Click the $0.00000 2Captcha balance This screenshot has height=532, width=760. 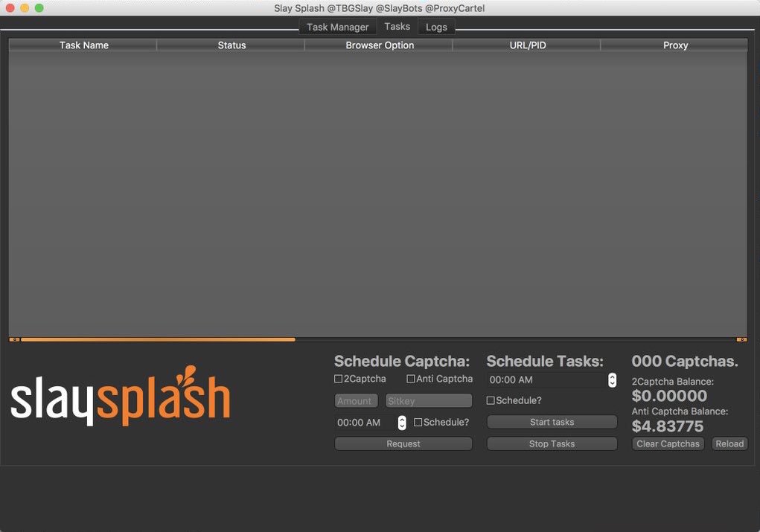click(x=669, y=396)
